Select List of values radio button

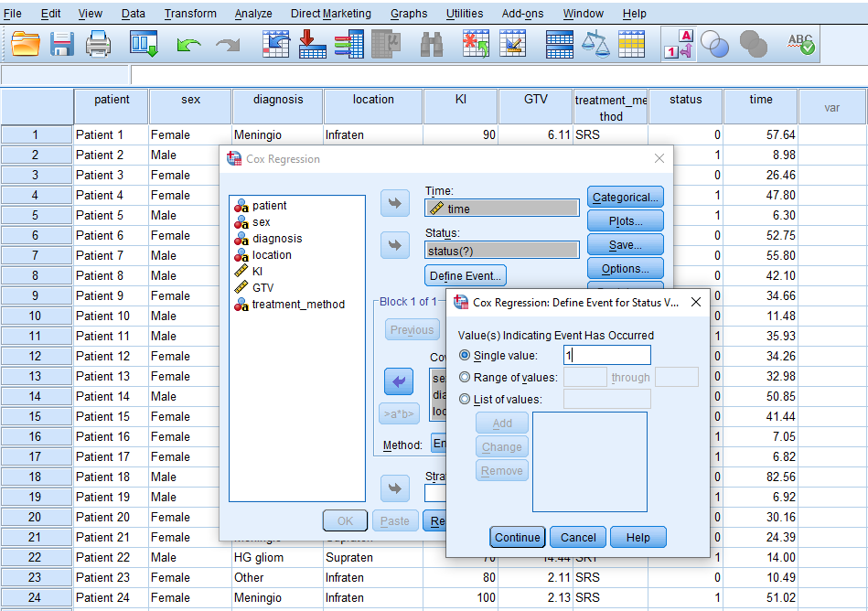465,399
